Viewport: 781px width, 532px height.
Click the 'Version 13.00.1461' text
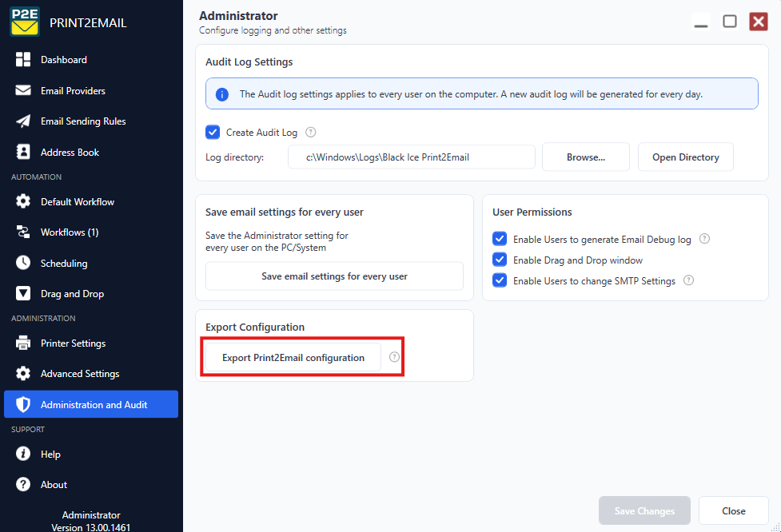(x=90, y=527)
